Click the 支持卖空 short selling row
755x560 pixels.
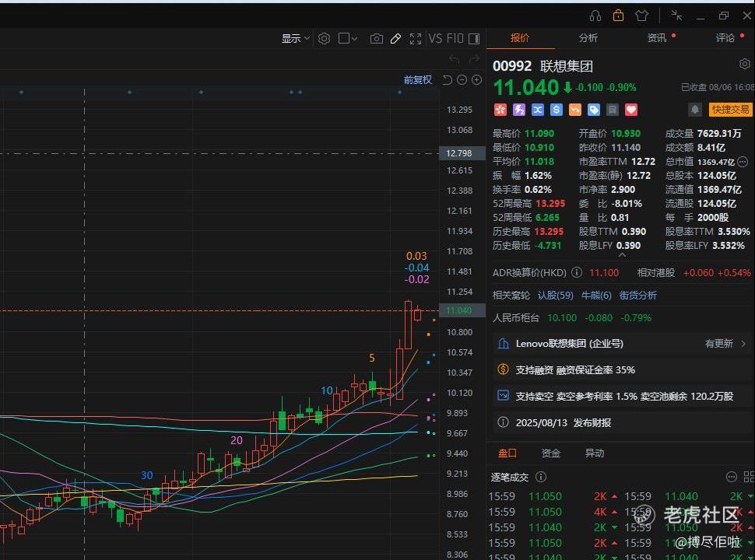(622, 397)
